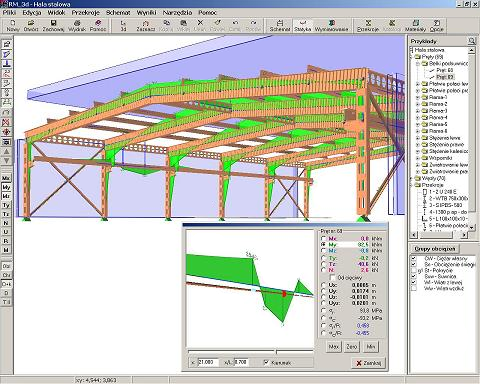The image size is (480, 384).
Task: Toggle the 3d view toolbar icon
Action: click(123, 25)
